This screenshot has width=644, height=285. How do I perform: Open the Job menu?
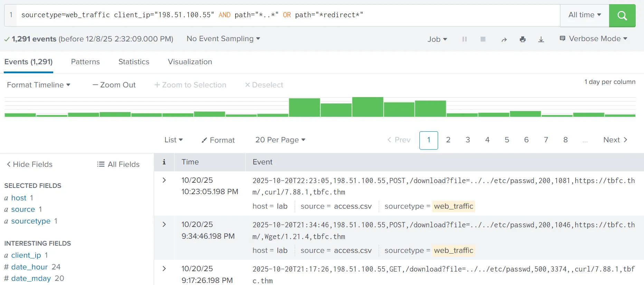(437, 39)
